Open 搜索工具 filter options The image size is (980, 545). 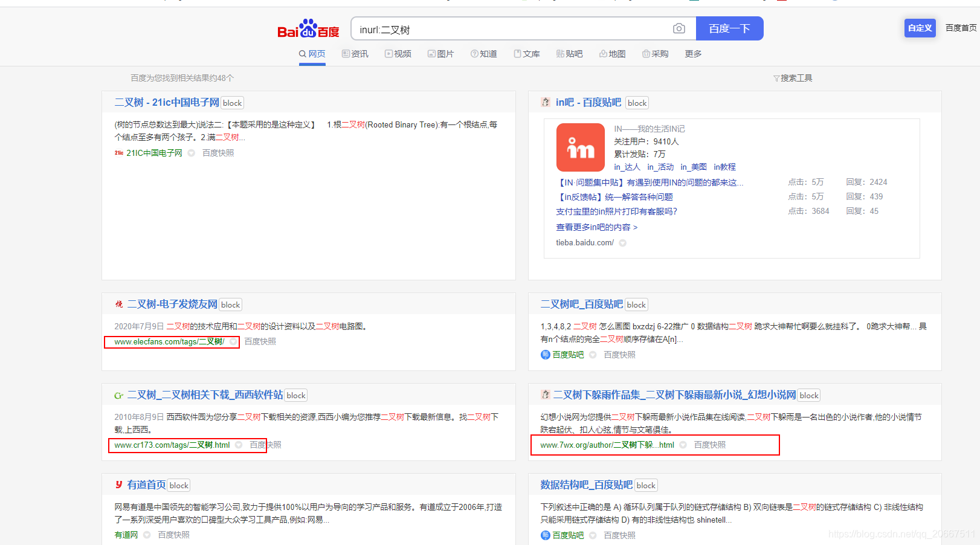(793, 78)
